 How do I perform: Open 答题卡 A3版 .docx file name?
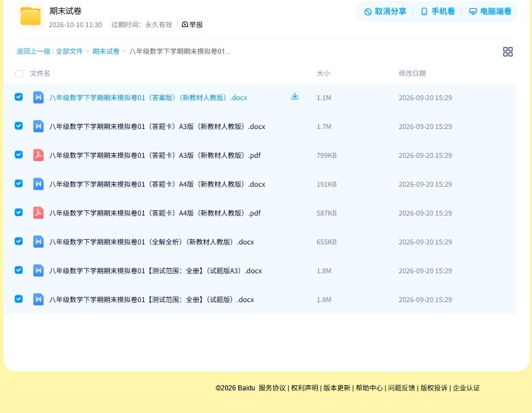(157, 127)
